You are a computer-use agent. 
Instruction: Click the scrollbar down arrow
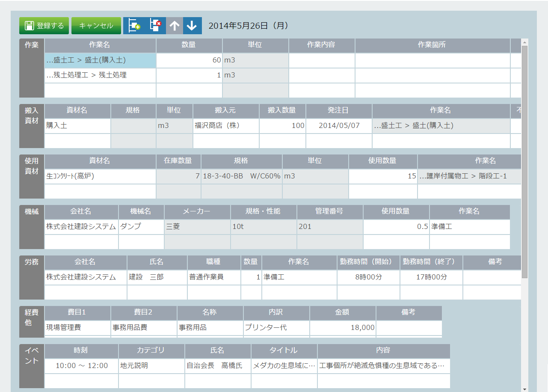pyautogui.click(x=524, y=389)
